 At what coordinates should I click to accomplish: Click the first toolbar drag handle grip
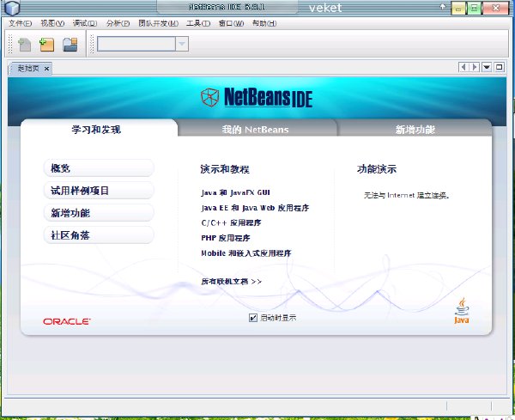click(x=10, y=44)
